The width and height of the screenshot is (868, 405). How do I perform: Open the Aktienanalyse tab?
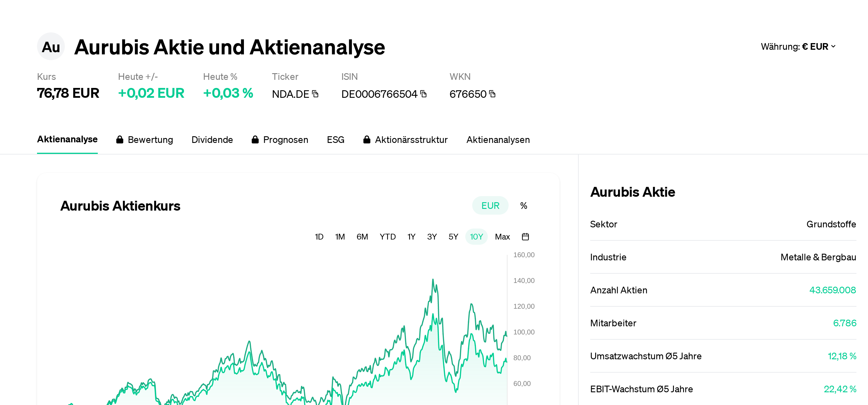tap(67, 139)
